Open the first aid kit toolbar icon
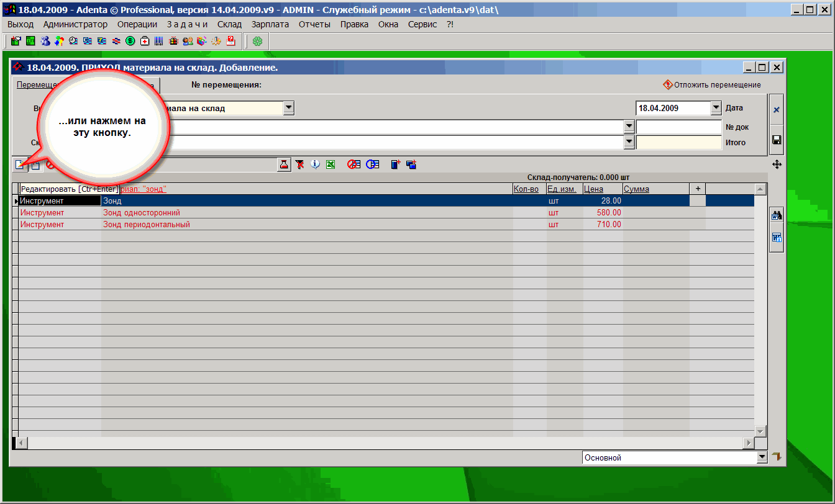This screenshot has width=835, height=504. click(x=145, y=42)
